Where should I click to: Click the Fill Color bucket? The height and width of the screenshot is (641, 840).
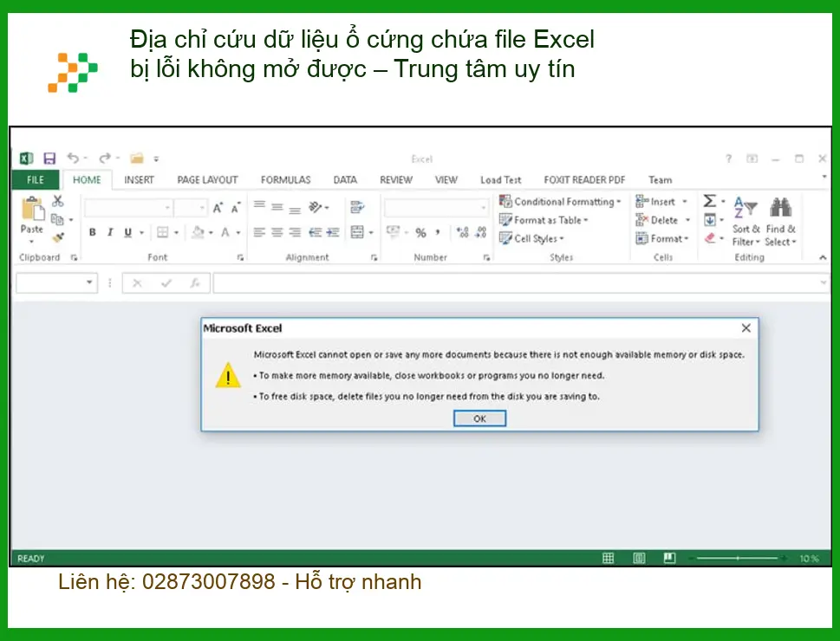199,232
